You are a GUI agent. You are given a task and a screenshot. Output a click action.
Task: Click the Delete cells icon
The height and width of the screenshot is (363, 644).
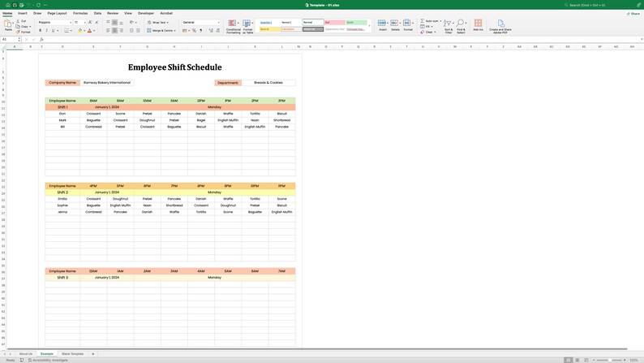tap(394, 23)
